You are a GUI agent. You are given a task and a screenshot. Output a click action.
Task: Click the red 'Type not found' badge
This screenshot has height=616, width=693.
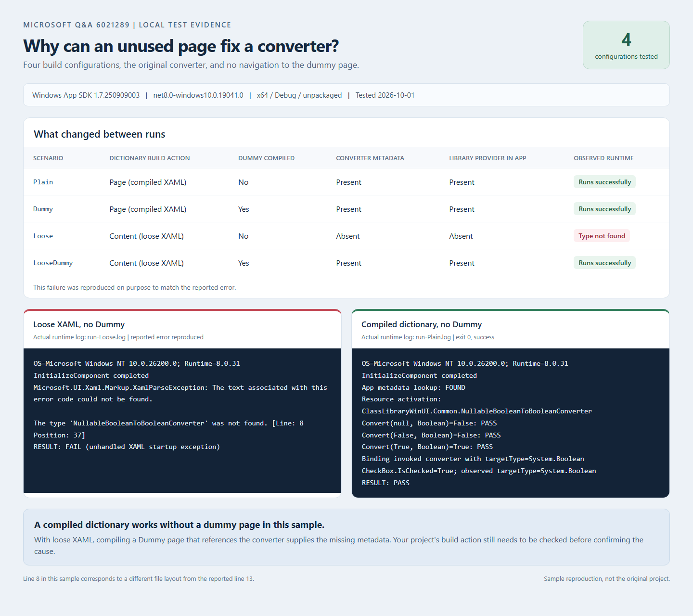click(x=602, y=236)
